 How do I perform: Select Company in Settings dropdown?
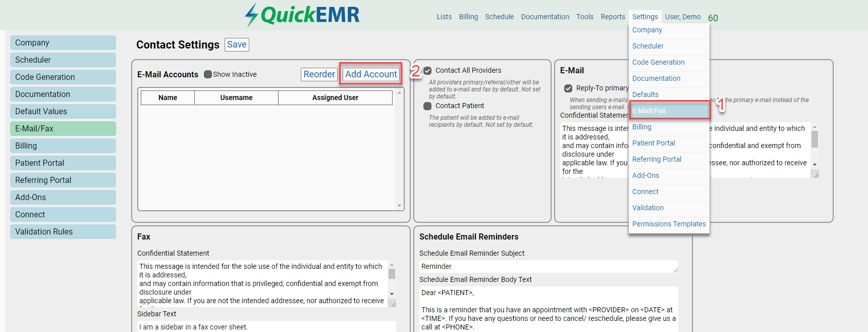coord(669,30)
